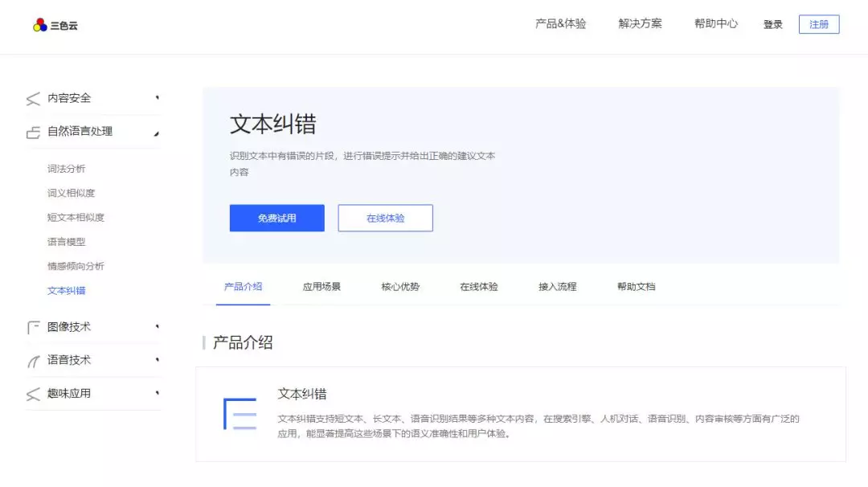
Task: Click the 文本纠错 card title
Action: (x=301, y=394)
